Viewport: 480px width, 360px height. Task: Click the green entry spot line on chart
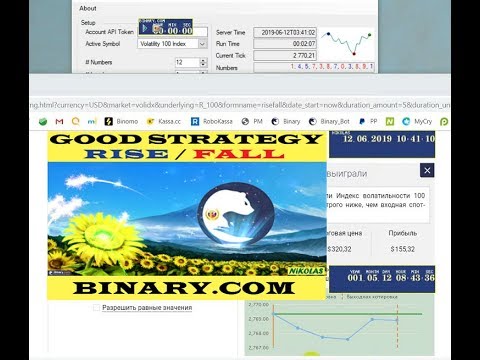tap(347, 314)
